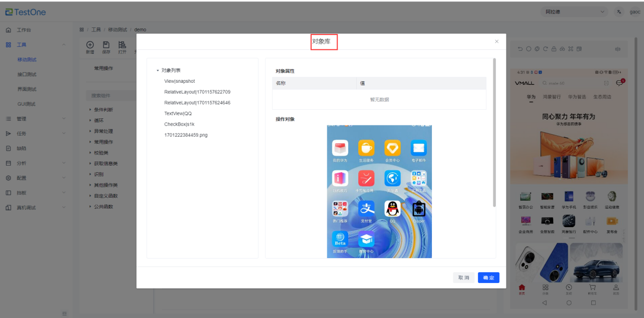The height and width of the screenshot is (318, 644).
Task: Click the Clipper app icon in the preview
Action: click(419, 208)
